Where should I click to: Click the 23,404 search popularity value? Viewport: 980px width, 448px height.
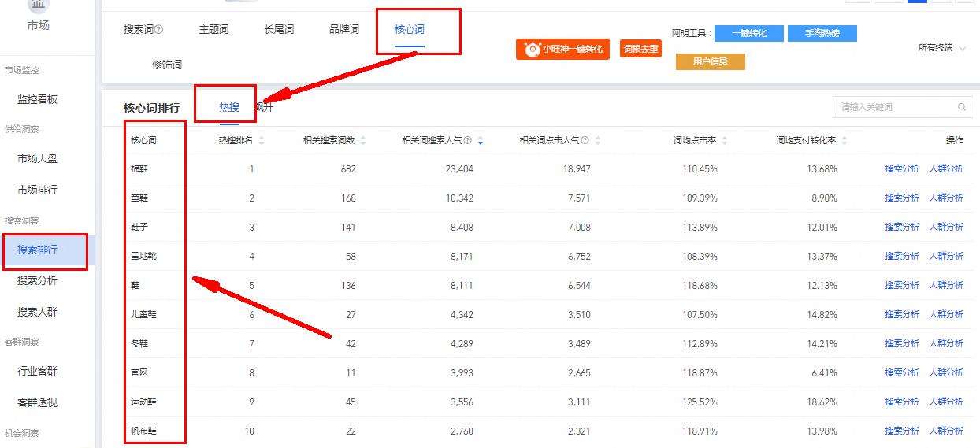459,169
